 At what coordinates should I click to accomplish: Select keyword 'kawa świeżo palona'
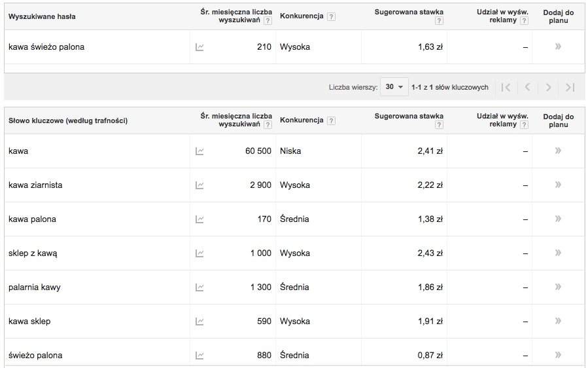click(46, 47)
